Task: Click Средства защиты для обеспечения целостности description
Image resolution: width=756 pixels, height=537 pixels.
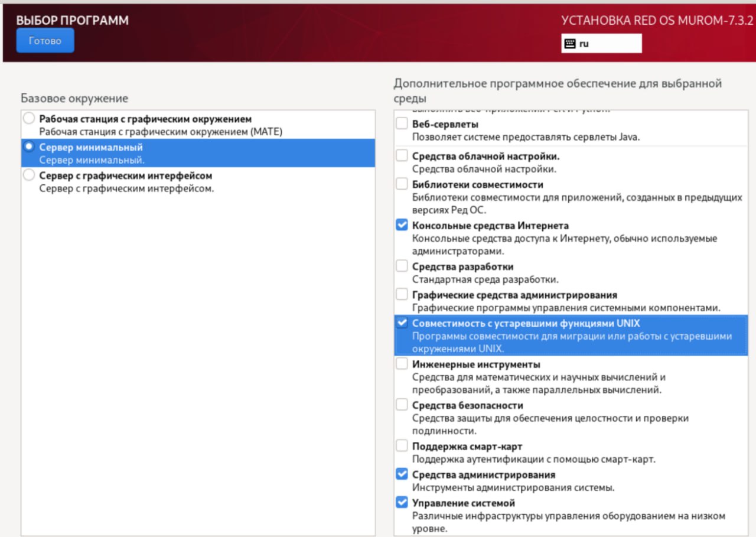Action: tap(550, 425)
